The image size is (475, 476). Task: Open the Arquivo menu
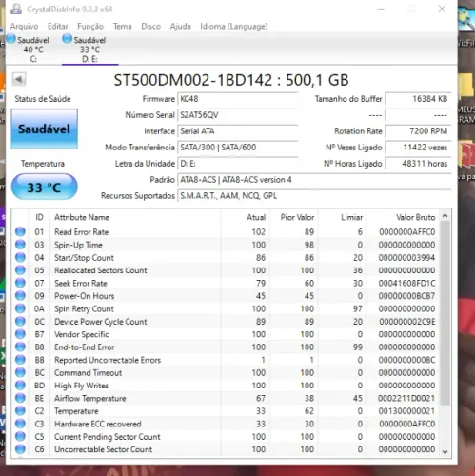24,26
